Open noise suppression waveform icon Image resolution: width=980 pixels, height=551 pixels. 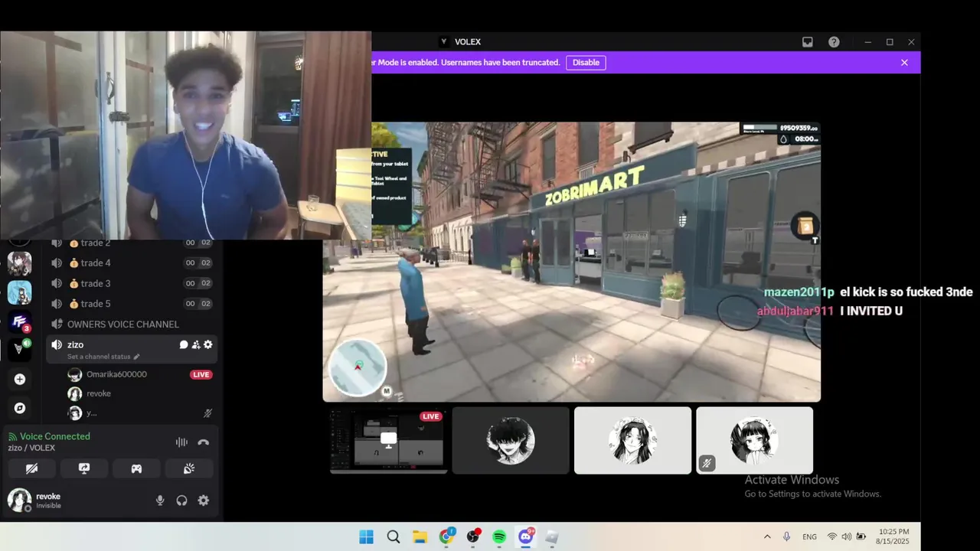[x=181, y=442]
